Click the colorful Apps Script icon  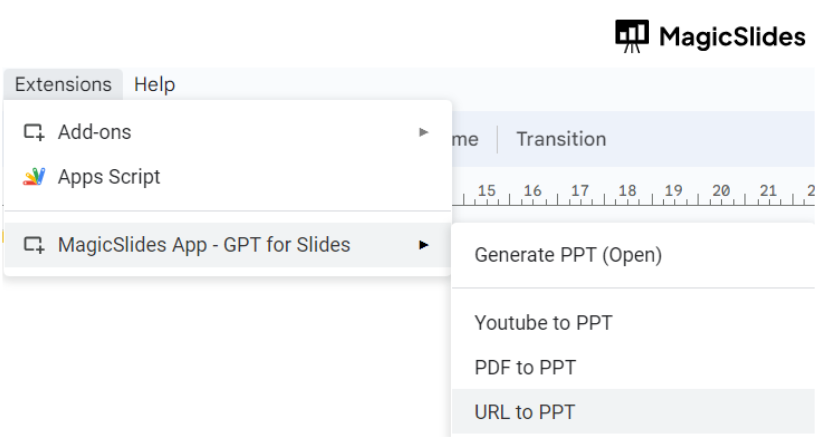[34, 177]
